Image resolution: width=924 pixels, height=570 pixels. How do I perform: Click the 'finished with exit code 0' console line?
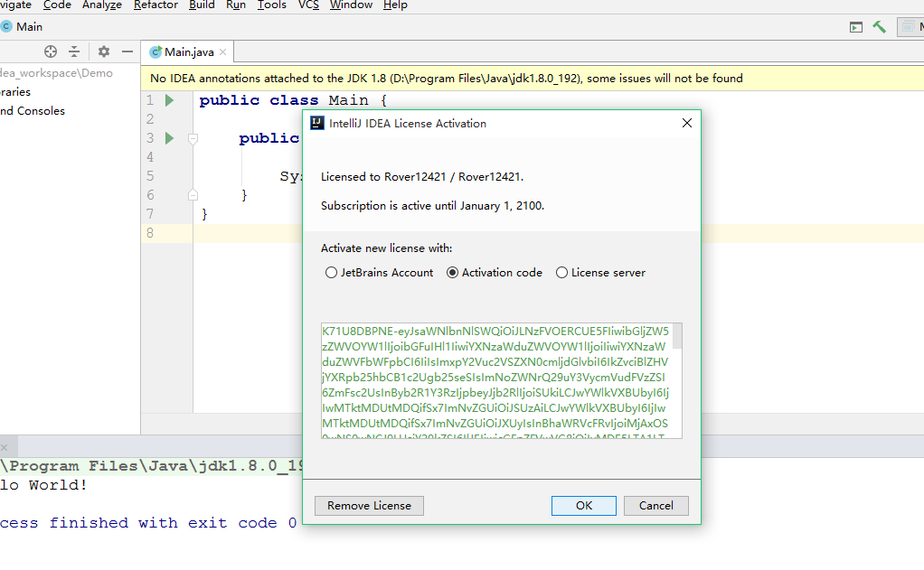[148, 523]
